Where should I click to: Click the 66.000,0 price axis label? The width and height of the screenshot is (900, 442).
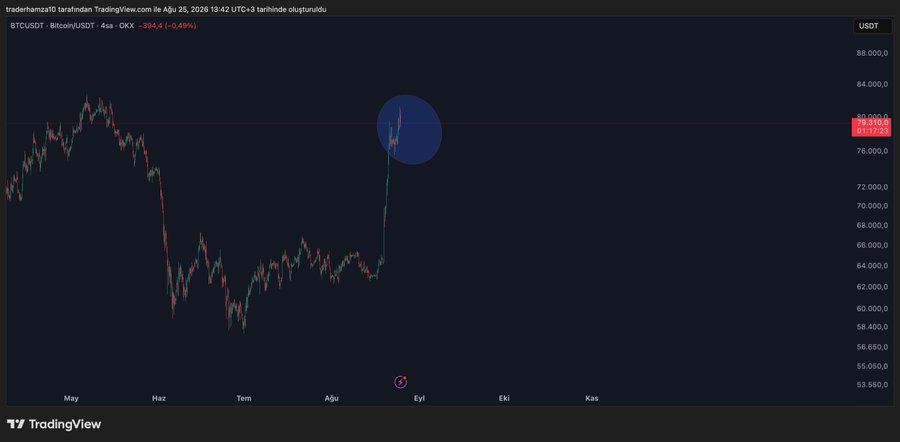point(871,245)
